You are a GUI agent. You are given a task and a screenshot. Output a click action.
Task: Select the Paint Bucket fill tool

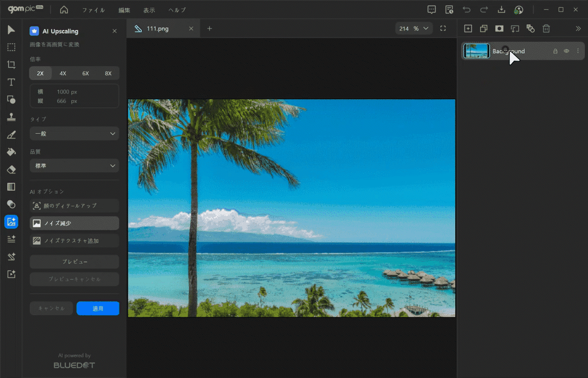click(x=11, y=152)
